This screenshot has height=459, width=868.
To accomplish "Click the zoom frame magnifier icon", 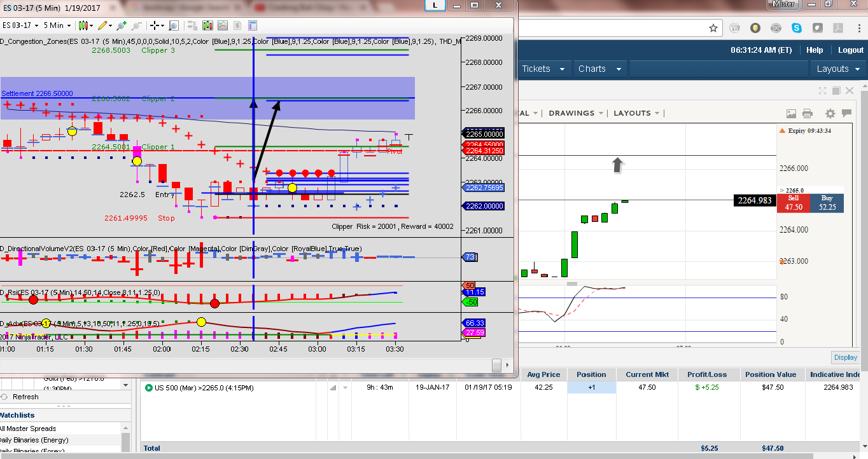I will click(x=174, y=25).
